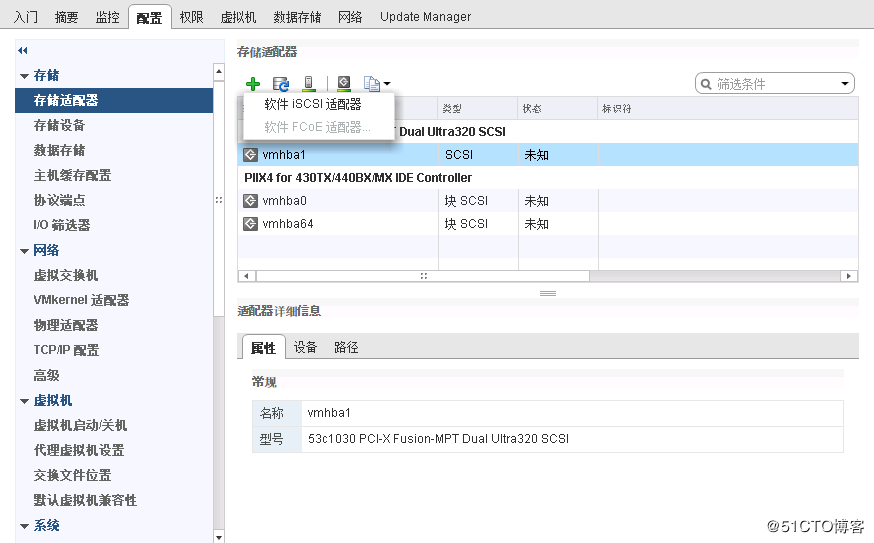Click the table horizontal scrollbar right arrow
This screenshot has width=874, height=543.
[x=849, y=276]
